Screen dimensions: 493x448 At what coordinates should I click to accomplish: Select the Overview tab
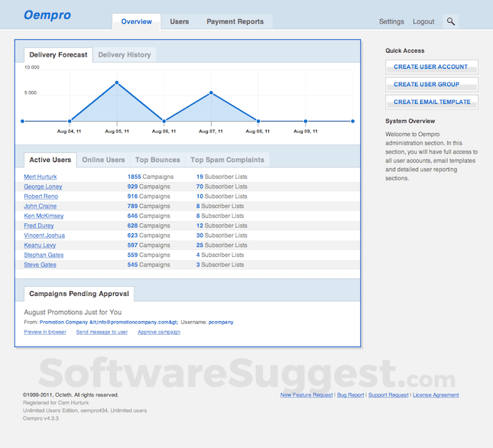(x=137, y=22)
